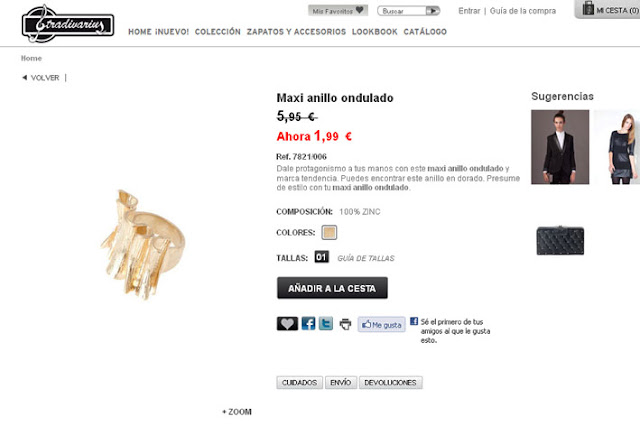Open the black quilted clutch suggestion
This screenshot has width=640, height=426.
click(560, 241)
